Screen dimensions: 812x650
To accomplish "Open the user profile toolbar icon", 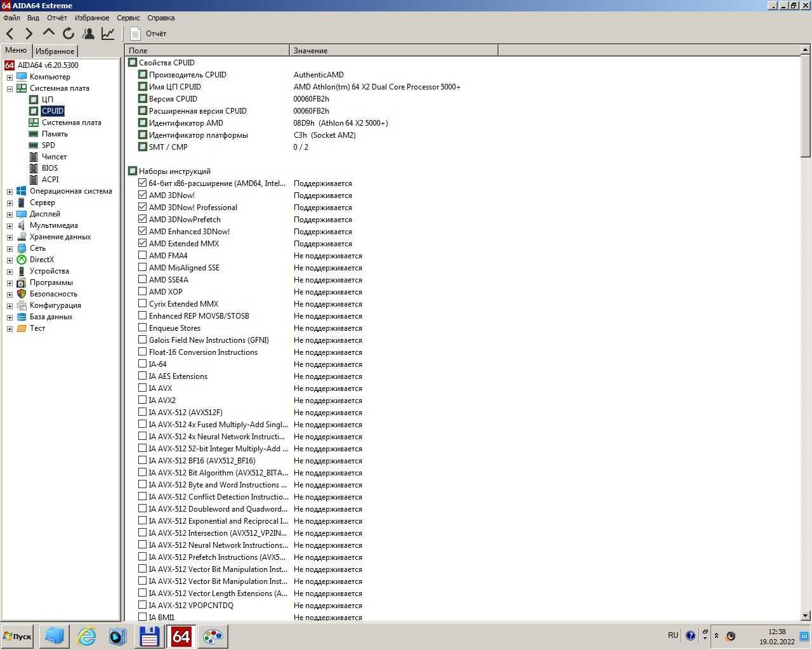I will (88, 34).
